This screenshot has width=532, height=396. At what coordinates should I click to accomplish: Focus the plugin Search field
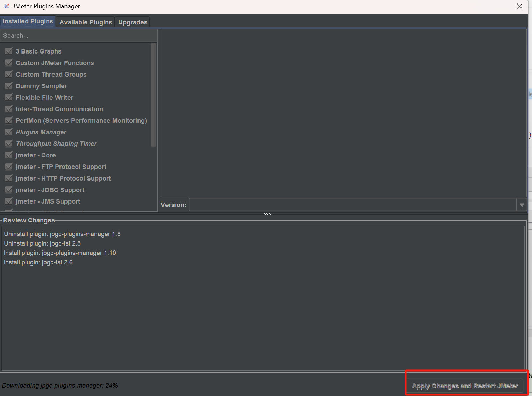(79, 36)
